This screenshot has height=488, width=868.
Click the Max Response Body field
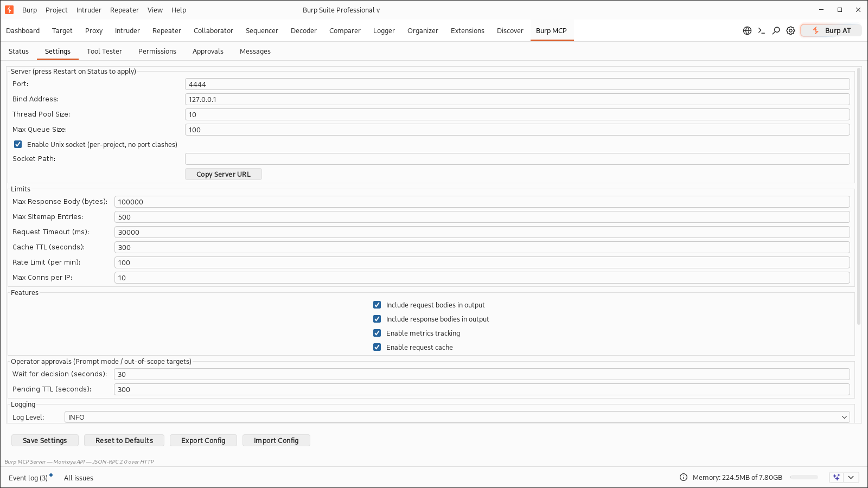pos(482,202)
